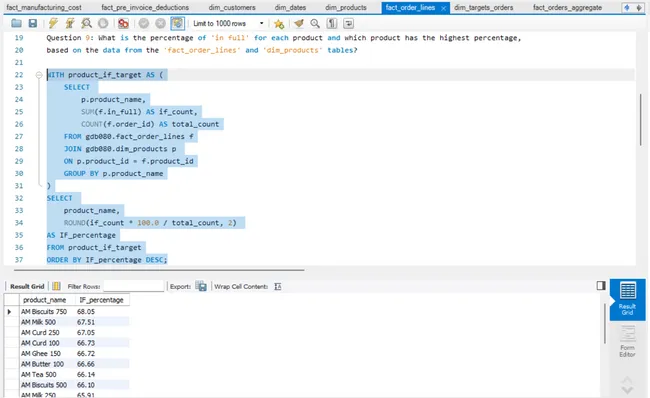The width and height of the screenshot is (650, 398).
Task: Toggle the side panel visibility icon
Action: [601, 286]
